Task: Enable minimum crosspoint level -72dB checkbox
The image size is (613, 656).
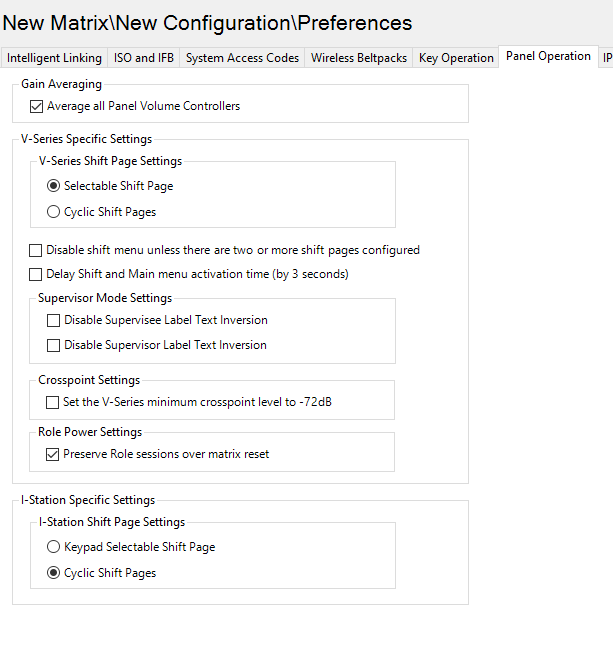Action: 54,403
